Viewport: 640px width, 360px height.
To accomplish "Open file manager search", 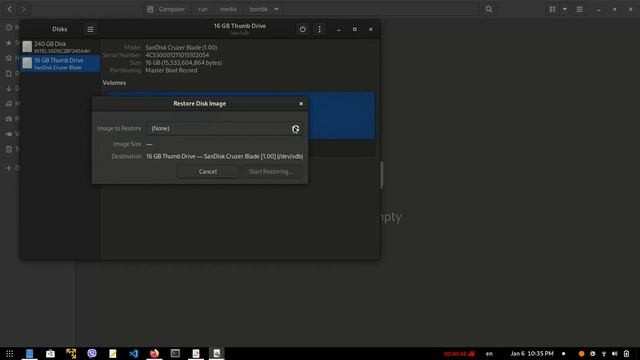I will click(x=489, y=9).
